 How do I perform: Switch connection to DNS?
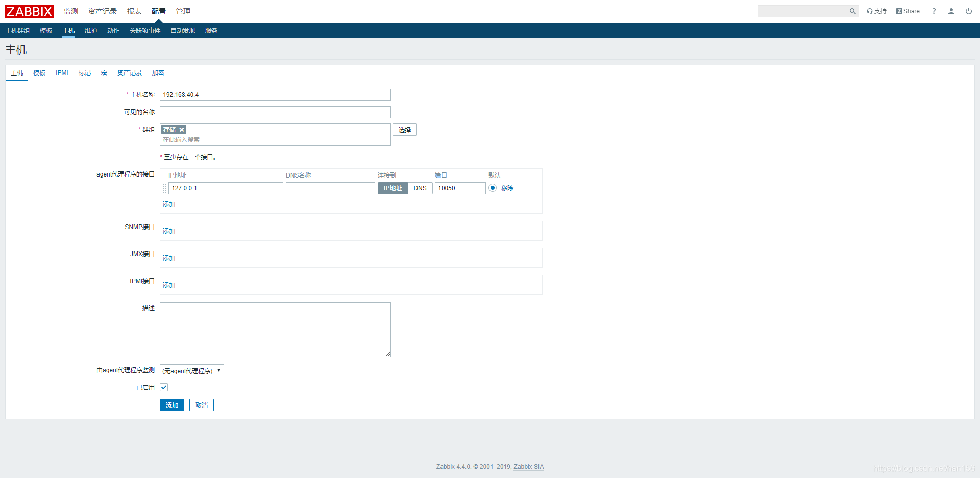[x=420, y=188]
